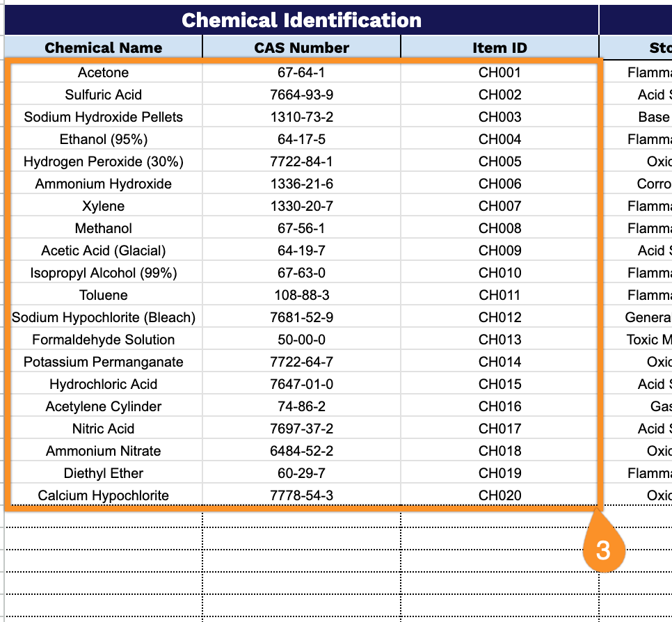Select CAS number 50-00-0 cell

(301, 340)
